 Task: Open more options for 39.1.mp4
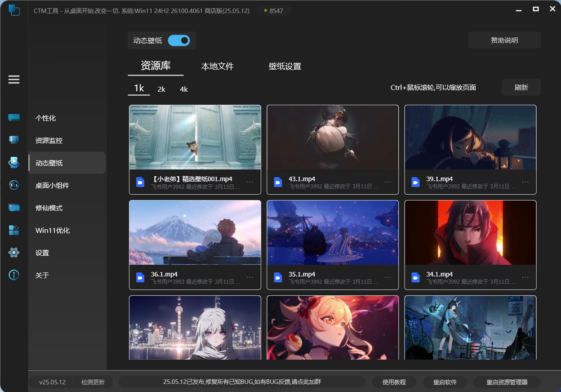(525, 182)
